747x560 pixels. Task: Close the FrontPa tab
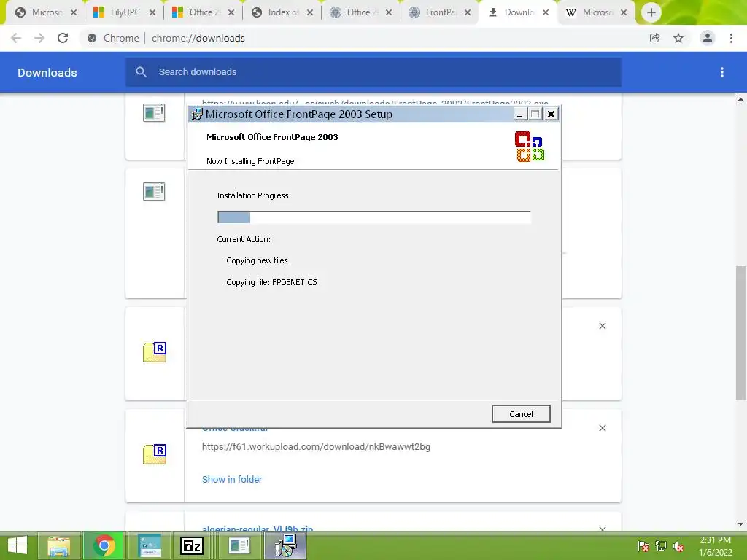click(x=468, y=12)
